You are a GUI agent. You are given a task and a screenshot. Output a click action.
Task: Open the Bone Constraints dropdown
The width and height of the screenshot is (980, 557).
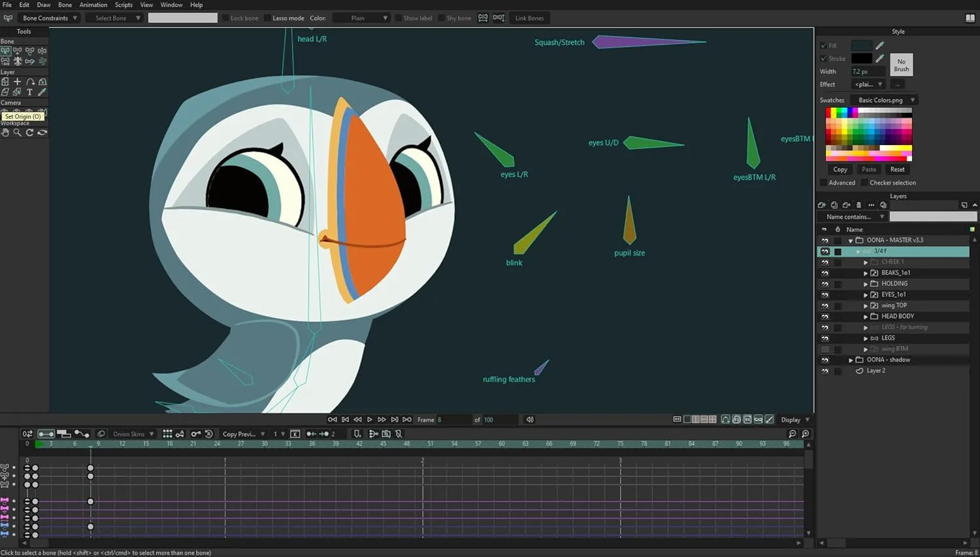[x=49, y=18]
